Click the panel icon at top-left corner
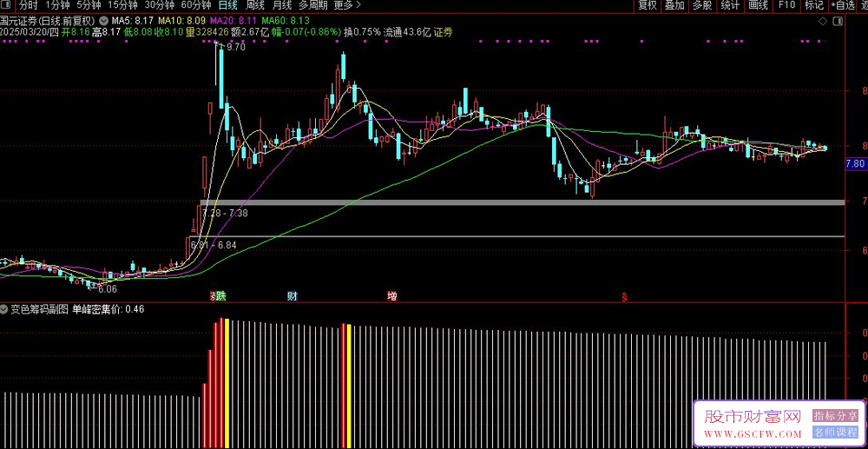Viewport: 868px width, 449px height. pyautogui.click(x=5, y=5)
